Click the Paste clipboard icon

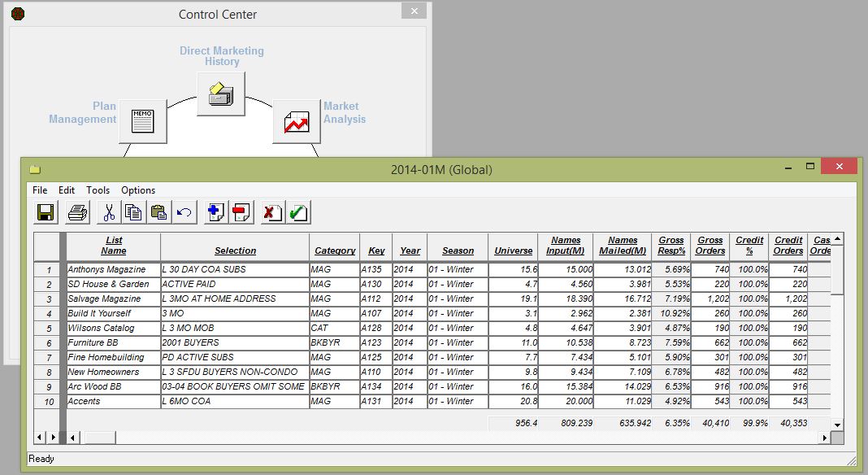[158, 212]
